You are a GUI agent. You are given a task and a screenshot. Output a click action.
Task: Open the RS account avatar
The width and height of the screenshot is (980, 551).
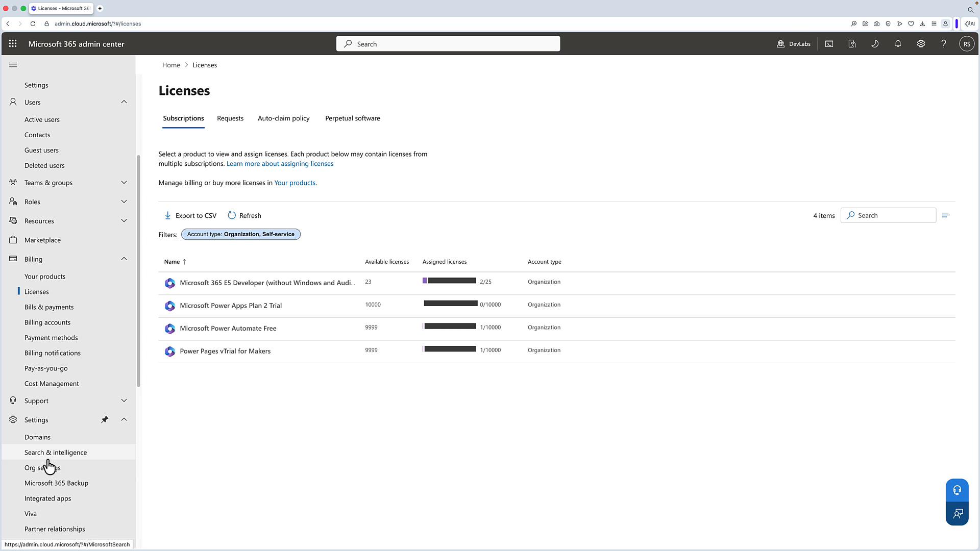[x=966, y=44]
